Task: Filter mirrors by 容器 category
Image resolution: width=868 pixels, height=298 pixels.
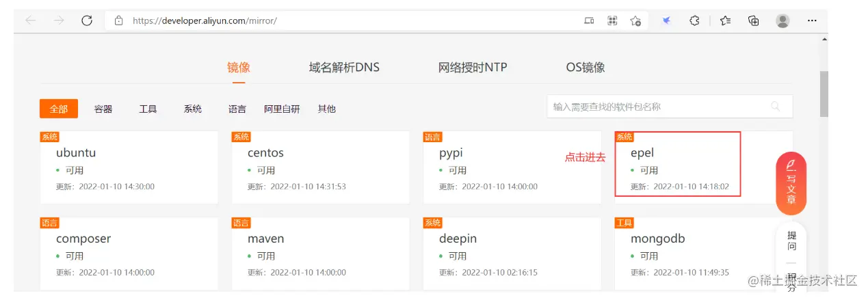Action: tap(103, 109)
